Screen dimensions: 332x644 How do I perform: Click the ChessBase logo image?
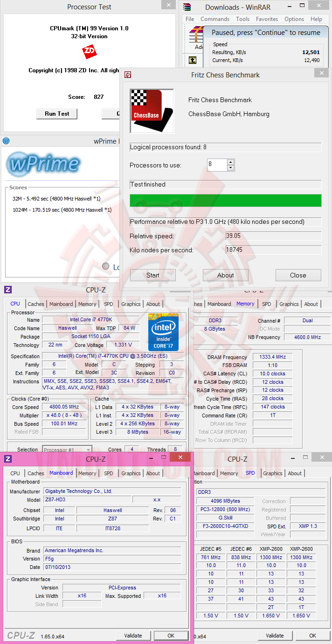click(152, 111)
